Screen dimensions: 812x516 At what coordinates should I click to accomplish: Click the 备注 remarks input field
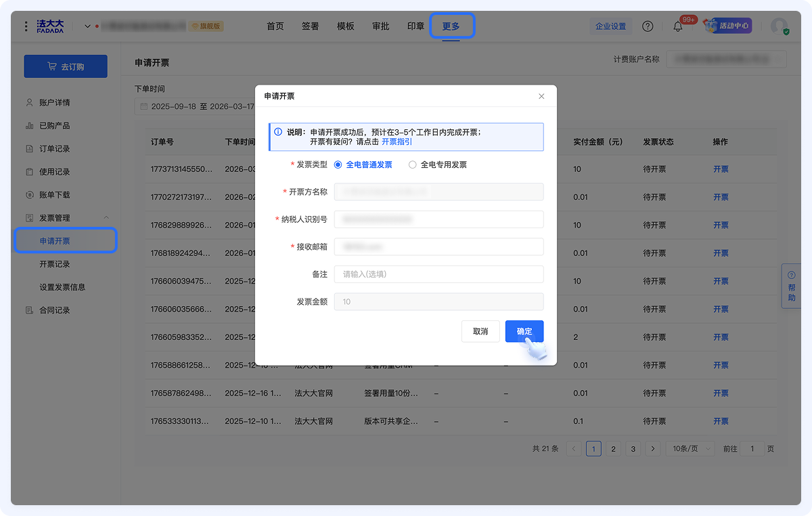coord(438,274)
